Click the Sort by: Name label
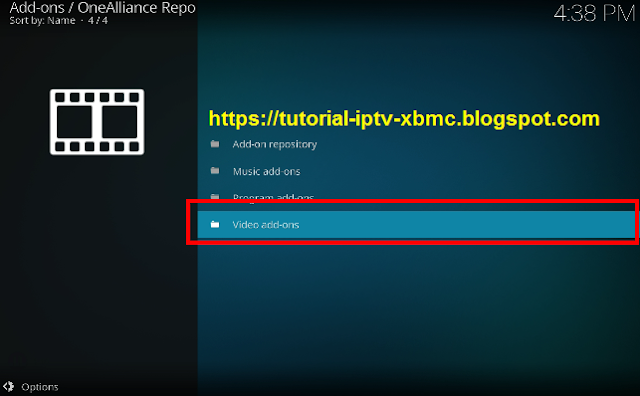Viewport: 640px width, 396px height. tap(42, 20)
